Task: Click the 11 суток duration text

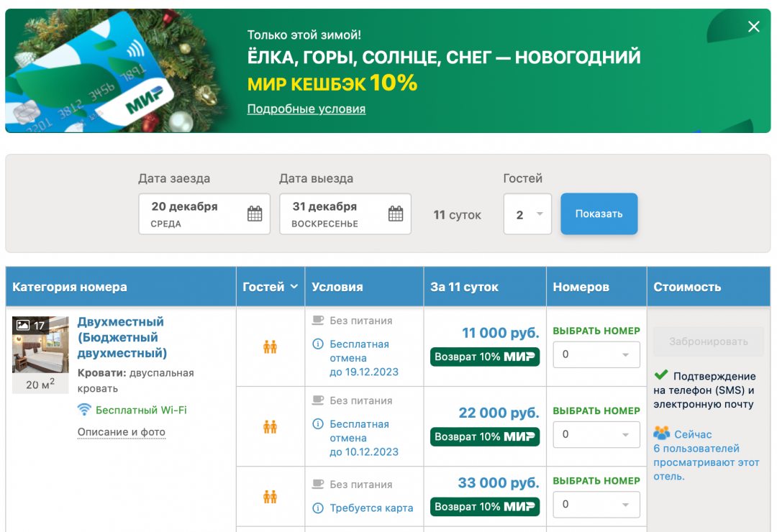Action: (457, 215)
